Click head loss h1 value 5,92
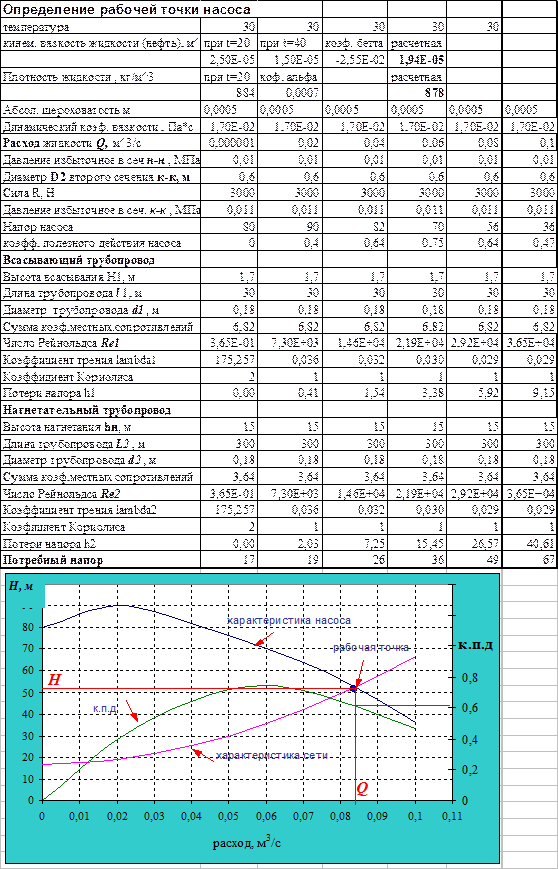The height and width of the screenshot is (869, 558). (489, 392)
